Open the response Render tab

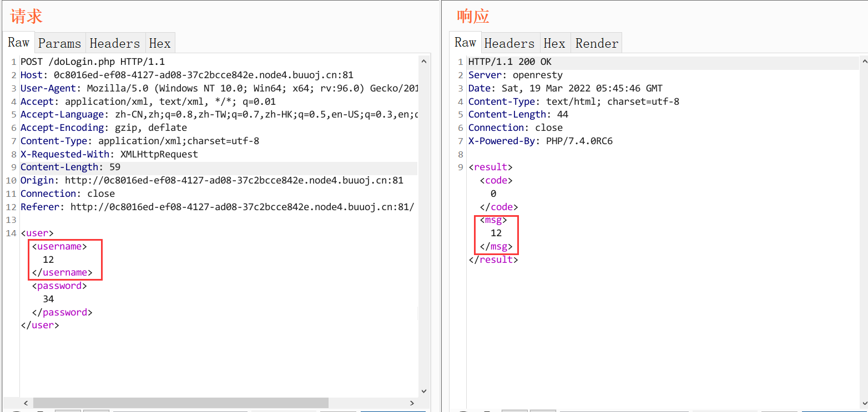point(597,43)
